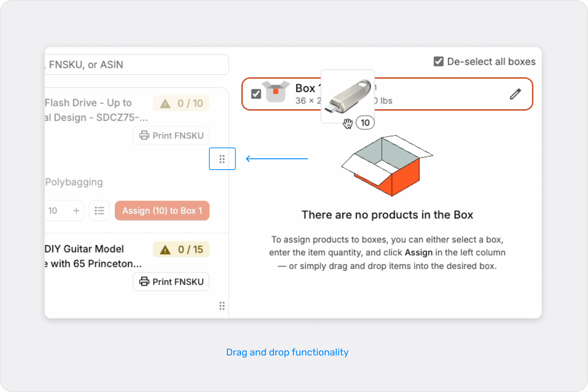Click the dragged flash drive thumbnail

tap(348, 96)
